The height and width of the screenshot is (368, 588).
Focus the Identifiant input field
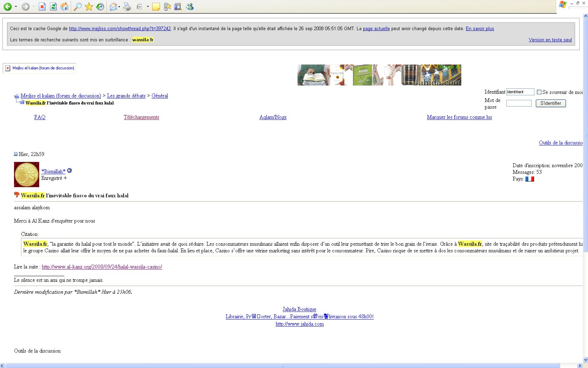pyautogui.click(x=520, y=92)
